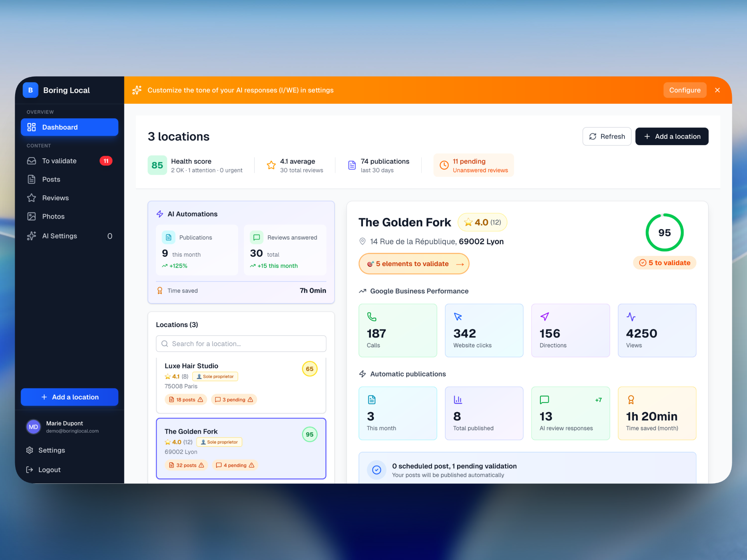The height and width of the screenshot is (560, 747).
Task: Click Configure on the orange banner
Action: click(685, 90)
